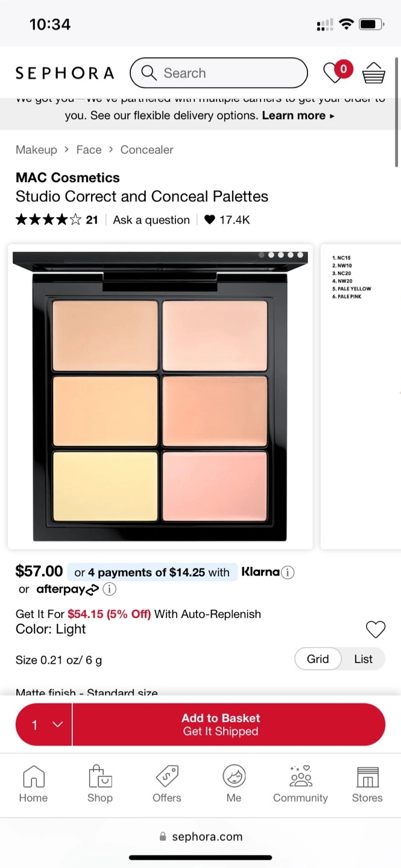This screenshot has width=401, height=868.
Task: Switch swatch view to List
Action: (x=363, y=659)
